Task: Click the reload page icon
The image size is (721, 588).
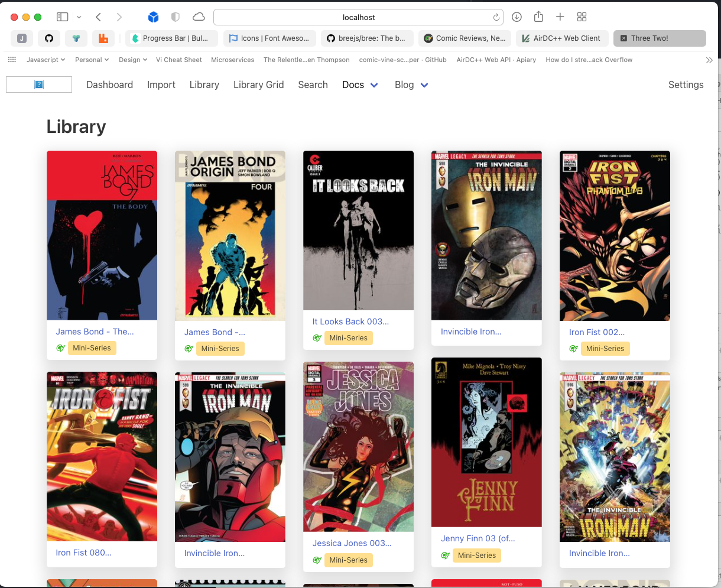Action: coord(496,17)
